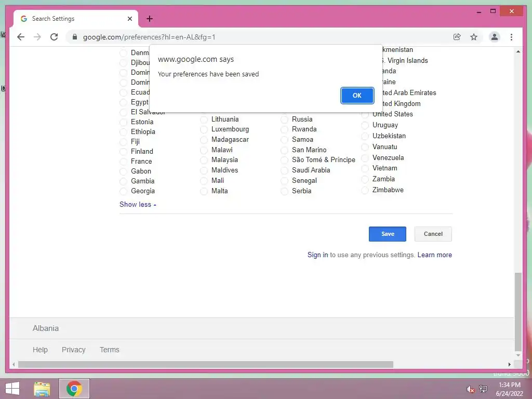Choose Malta as the region
Viewport: 532px width, 399px height.
pos(204,191)
